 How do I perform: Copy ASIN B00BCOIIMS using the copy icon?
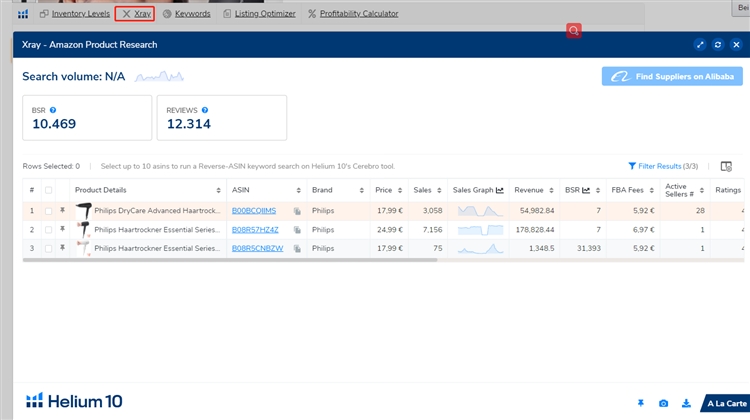click(x=297, y=211)
